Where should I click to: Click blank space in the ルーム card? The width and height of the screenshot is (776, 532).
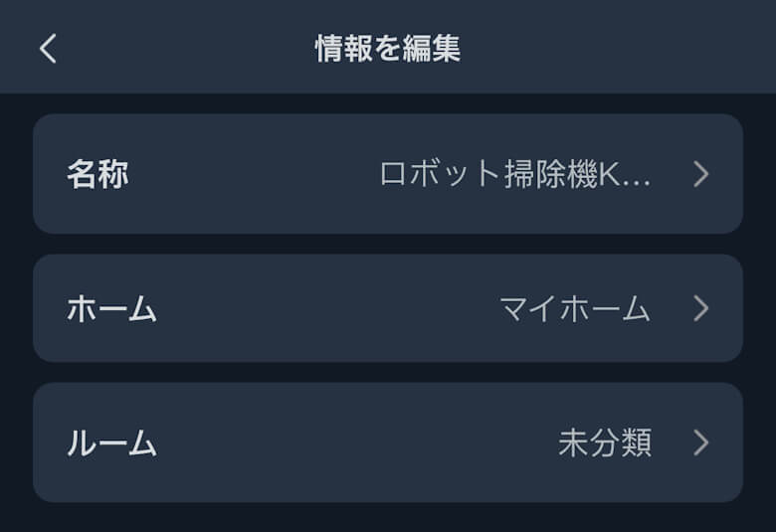click(x=348, y=443)
